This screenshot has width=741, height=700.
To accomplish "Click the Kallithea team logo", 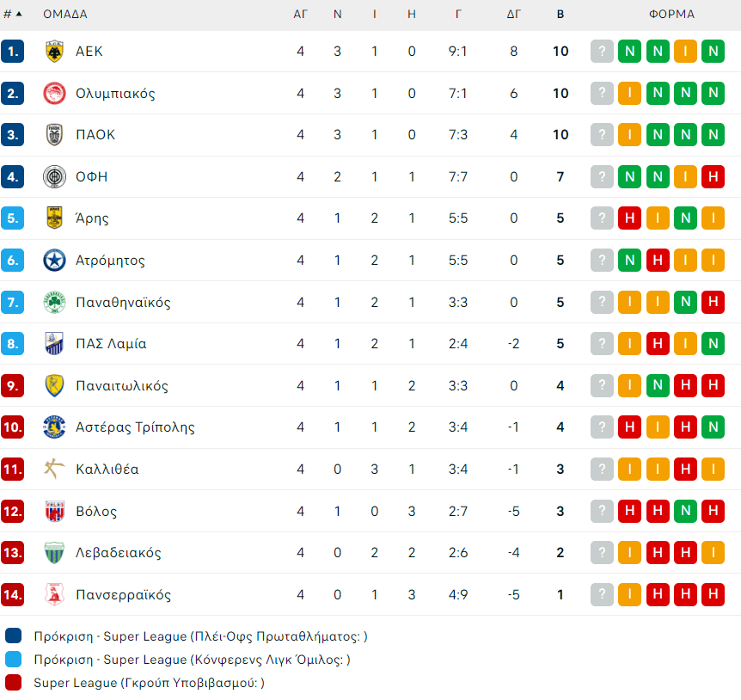I will coord(54,469).
